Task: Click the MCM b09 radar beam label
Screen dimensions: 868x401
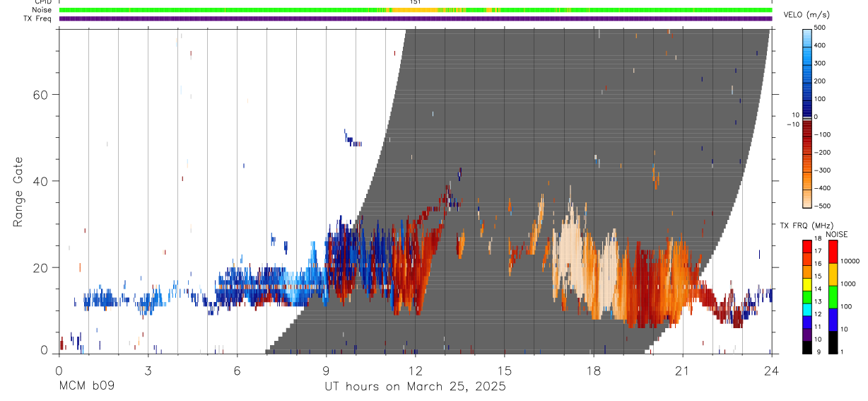Action: tap(86, 387)
